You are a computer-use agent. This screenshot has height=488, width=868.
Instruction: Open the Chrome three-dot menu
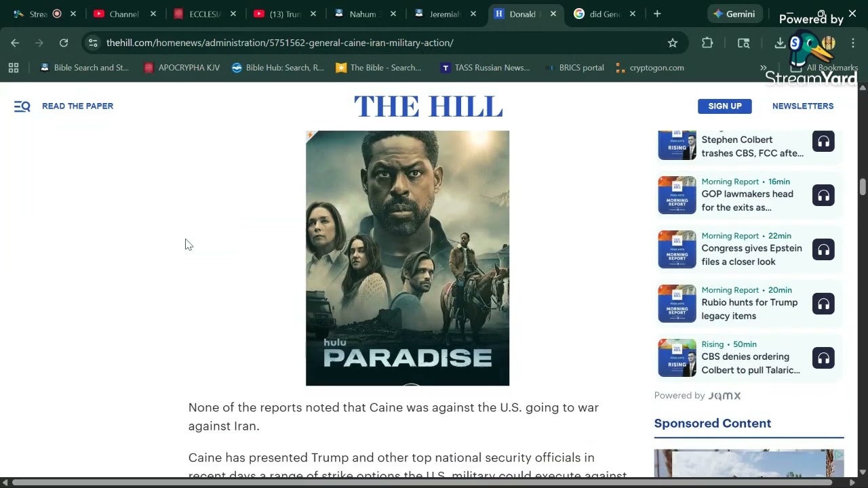click(x=853, y=43)
